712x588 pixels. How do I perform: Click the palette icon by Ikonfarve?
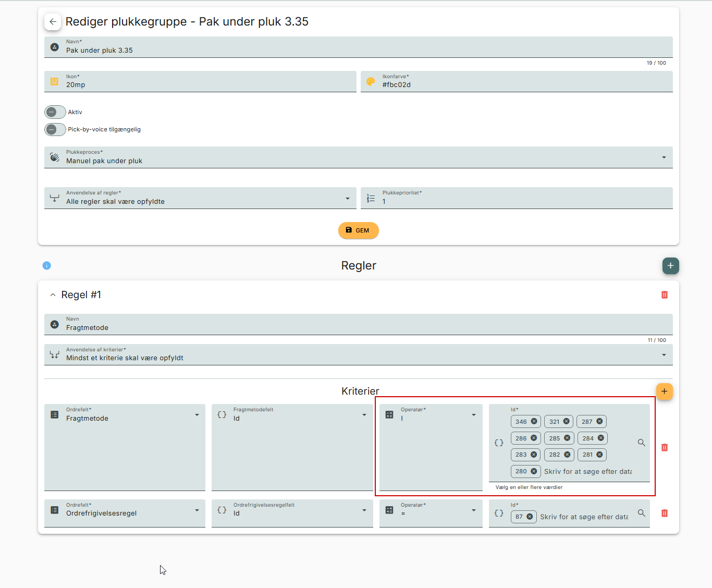(x=371, y=81)
